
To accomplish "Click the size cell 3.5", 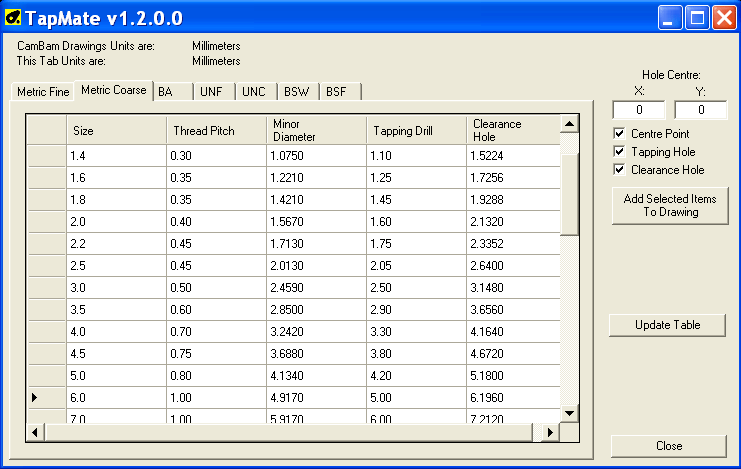I will pyautogui.click(x=116, y=310).
